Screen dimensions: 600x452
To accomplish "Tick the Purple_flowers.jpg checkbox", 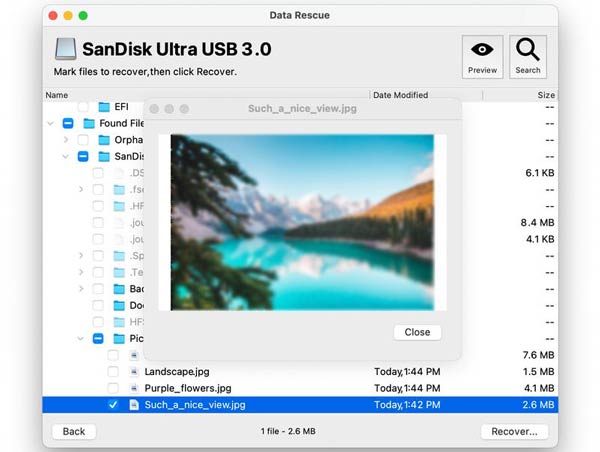I will click(x=113, y=388).
